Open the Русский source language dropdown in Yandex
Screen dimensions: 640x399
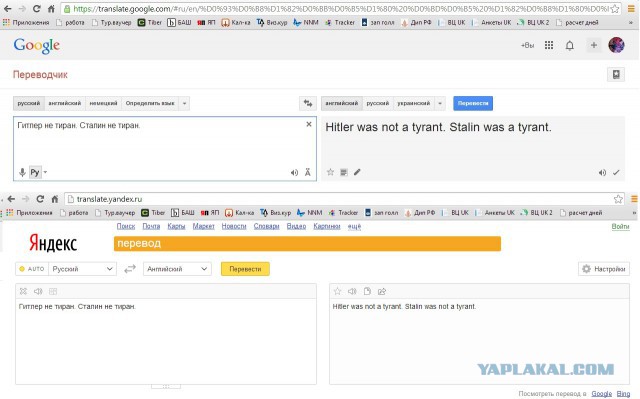[82, 269]
